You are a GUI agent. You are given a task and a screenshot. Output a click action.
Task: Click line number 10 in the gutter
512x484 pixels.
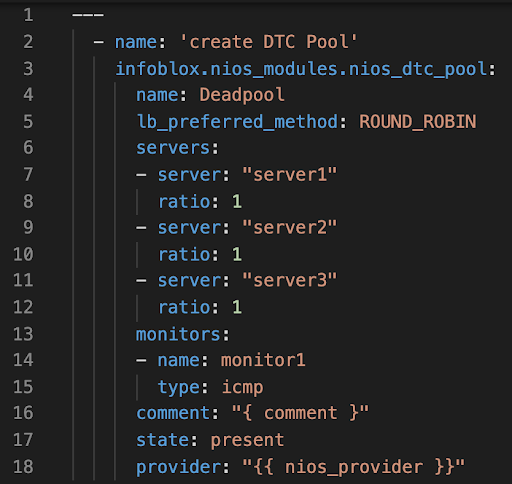pyautogui.click(x=23, y=254)
